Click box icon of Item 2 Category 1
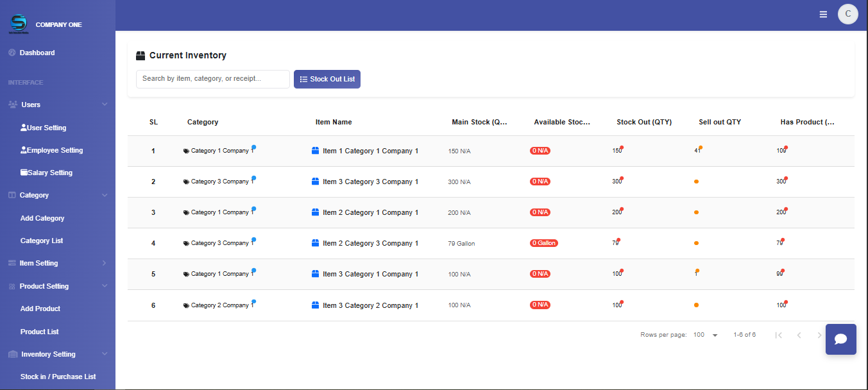 (315, 212)
